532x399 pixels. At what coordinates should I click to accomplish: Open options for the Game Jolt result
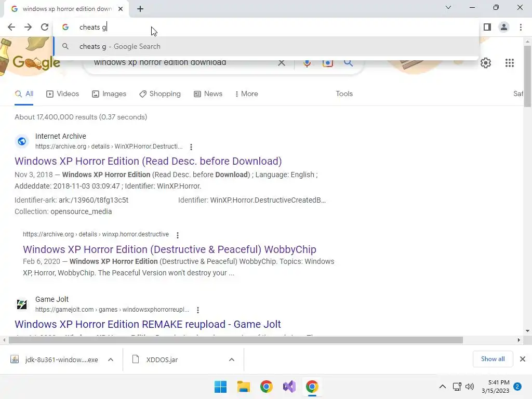point(198,310)
